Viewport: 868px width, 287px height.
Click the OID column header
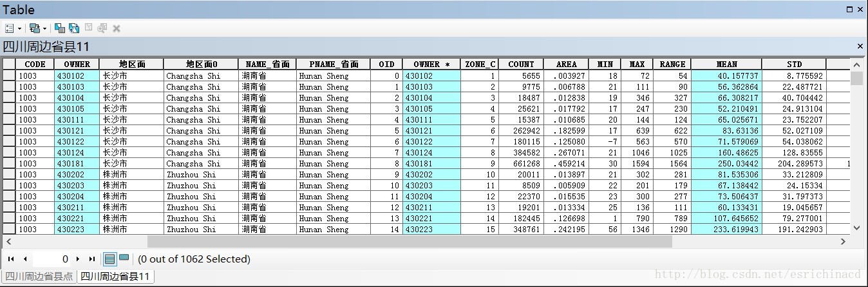386,64
